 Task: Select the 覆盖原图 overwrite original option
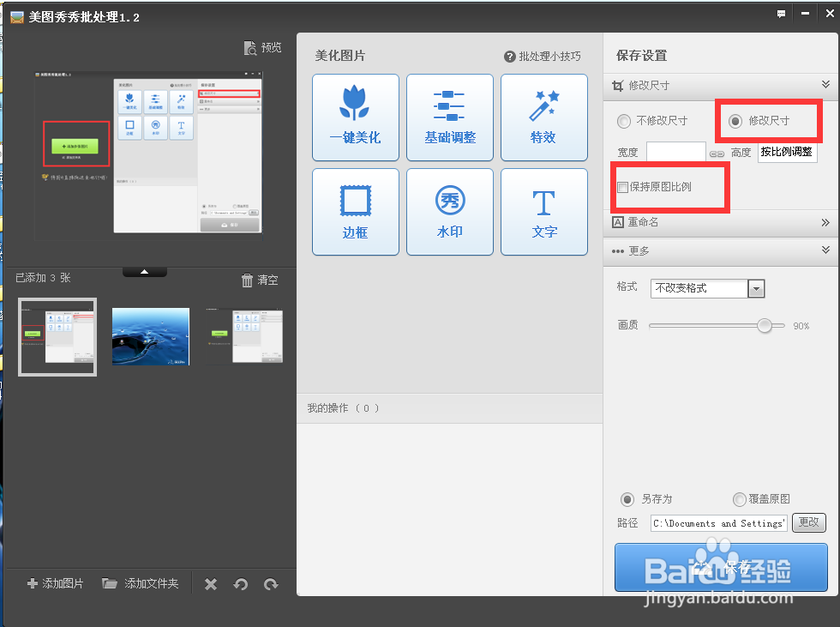click(x=739, y=499)
